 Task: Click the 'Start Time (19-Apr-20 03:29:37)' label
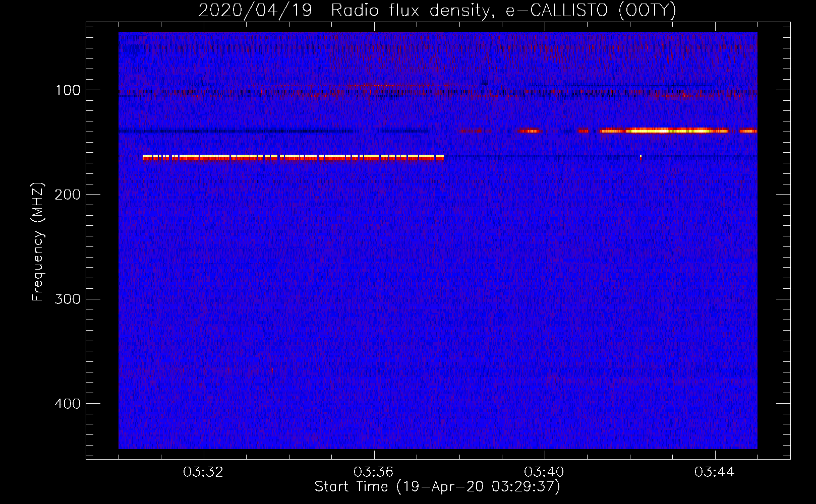tap(437, 487)
